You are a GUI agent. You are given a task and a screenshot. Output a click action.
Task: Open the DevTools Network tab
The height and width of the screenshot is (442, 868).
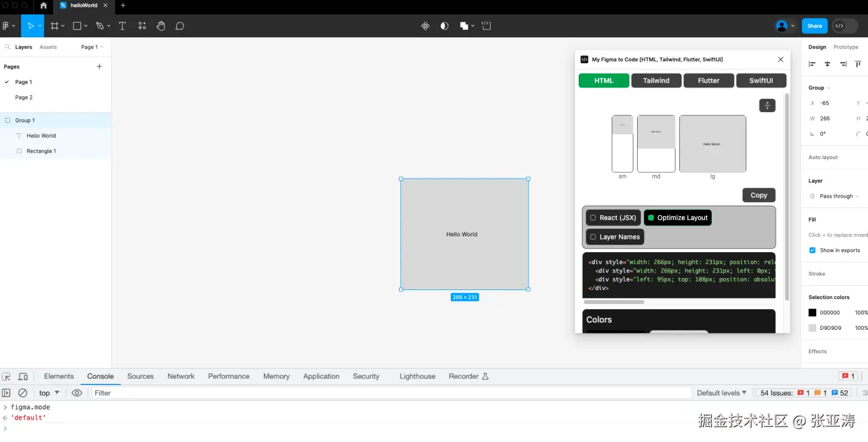pos(181,376)
